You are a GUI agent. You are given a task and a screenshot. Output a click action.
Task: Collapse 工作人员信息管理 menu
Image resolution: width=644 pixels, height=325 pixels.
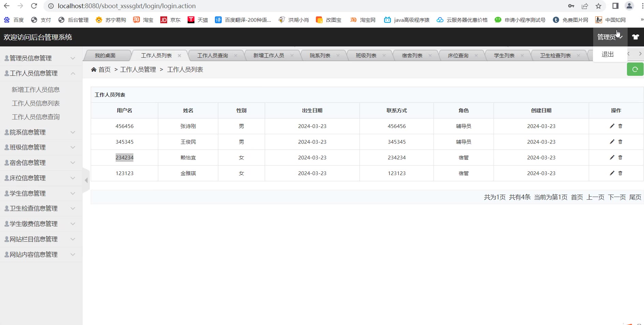(x=41, y=73)
